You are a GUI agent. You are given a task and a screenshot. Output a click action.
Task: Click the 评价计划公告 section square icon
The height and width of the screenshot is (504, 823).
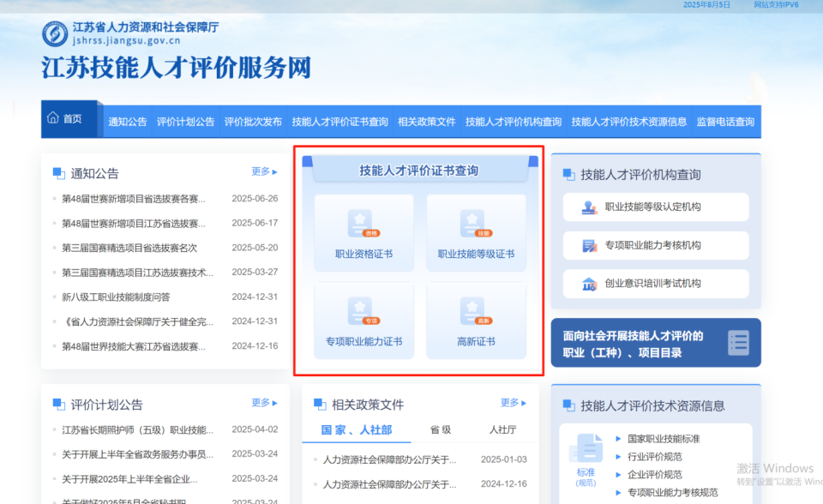pyautogui.click(x=59, y=405)
